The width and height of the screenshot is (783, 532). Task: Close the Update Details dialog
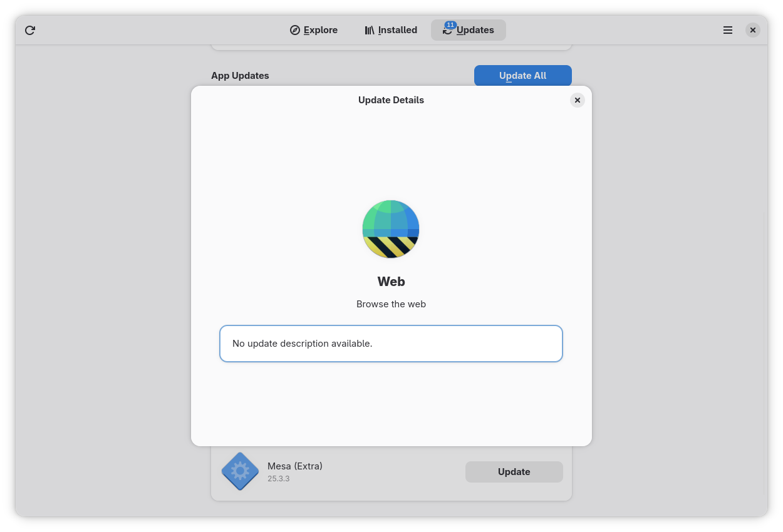[x=578, y=100]
